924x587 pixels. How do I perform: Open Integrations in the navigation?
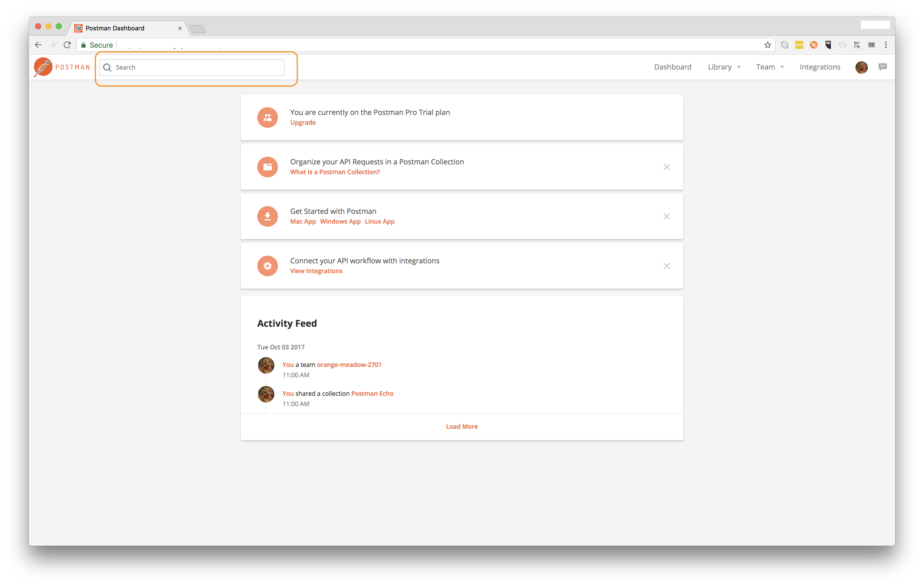(x=820, y=67)
